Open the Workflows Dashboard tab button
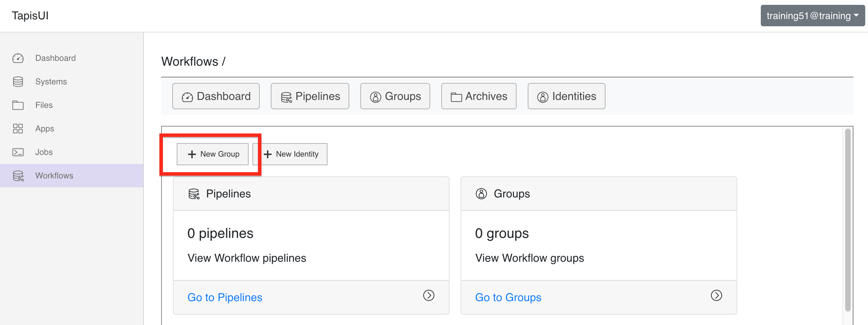This screenshot has height=325, width=868. click(x=216, y=96)
